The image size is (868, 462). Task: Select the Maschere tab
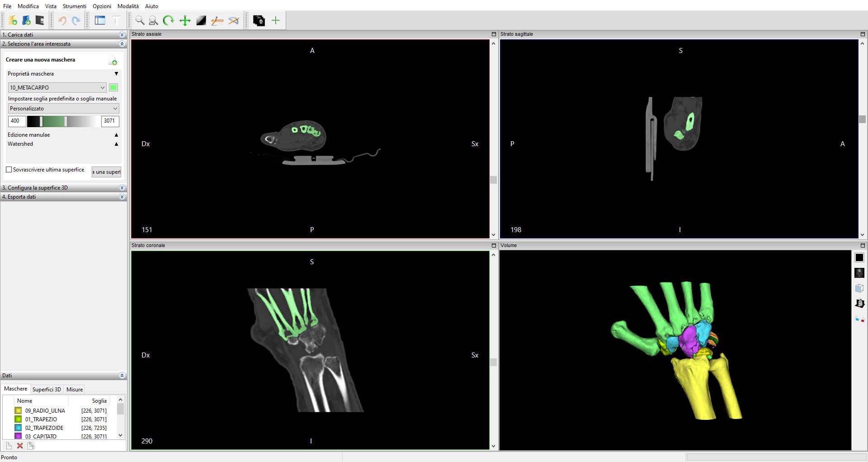pyautogui.click(x=16, y=389)
